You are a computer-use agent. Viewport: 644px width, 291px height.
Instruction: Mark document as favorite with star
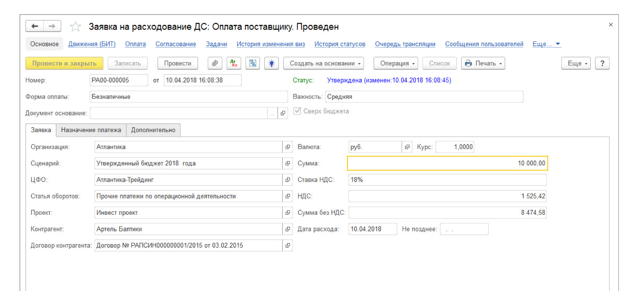pyautogui.click(x=76, y=27)
